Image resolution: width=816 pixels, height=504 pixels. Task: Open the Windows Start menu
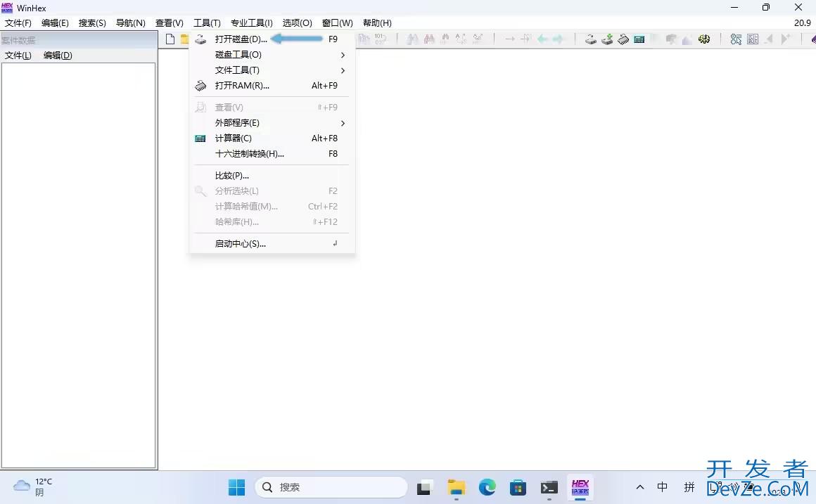(x=237, y=487)
